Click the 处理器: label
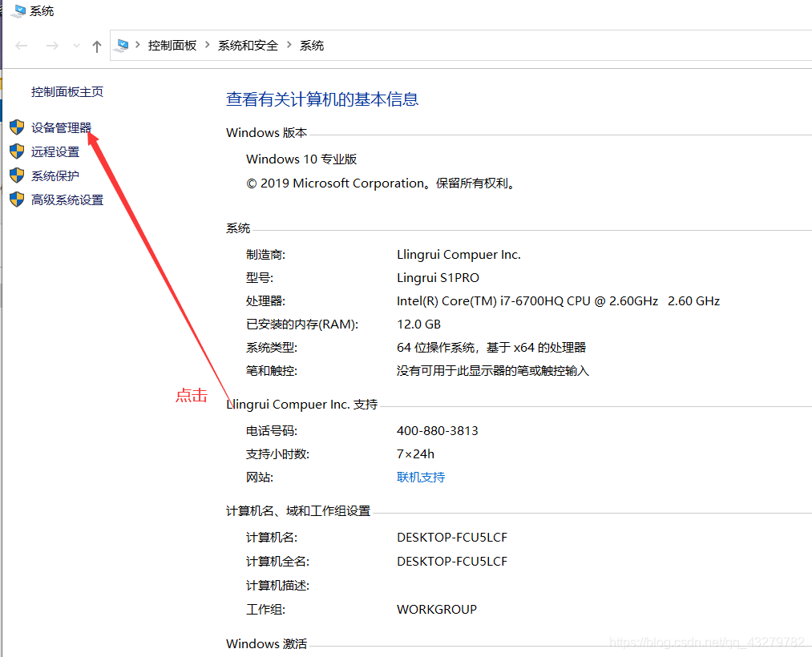The image size is (812, 657). tap(265, 301)
